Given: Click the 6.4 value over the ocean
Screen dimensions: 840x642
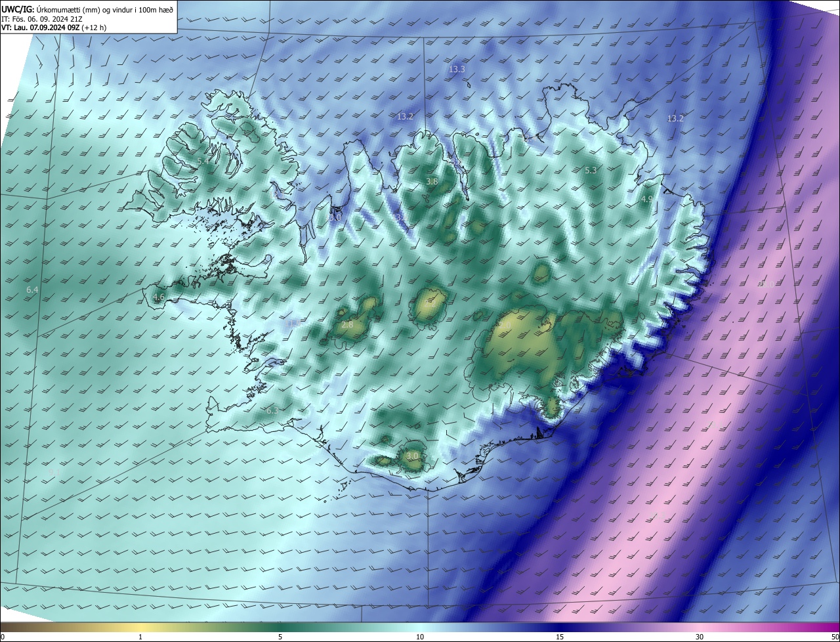Looking at the screenshot, I should 32,289.
